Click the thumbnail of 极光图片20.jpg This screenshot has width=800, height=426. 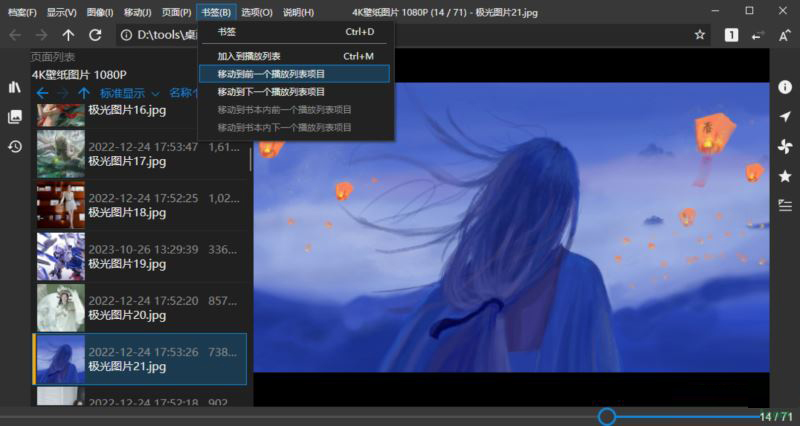(61, 308)
